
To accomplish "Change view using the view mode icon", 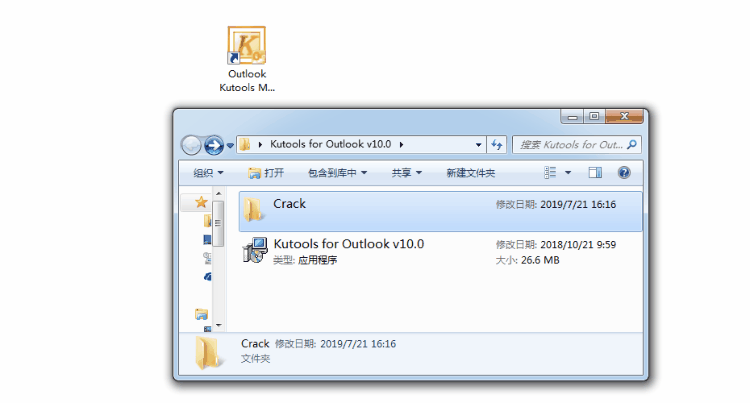I will [550, 173].
